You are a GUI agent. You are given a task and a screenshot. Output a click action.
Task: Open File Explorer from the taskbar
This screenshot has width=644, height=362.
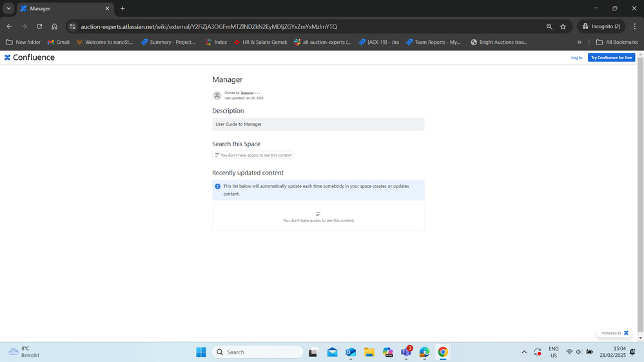click(x=369, y=352)
